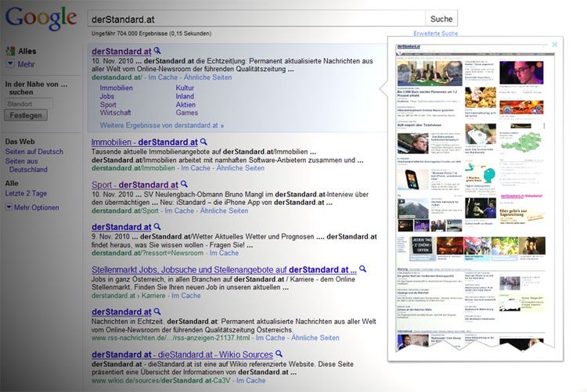587x392 pixels.
Task: Open Ähnliche Seiten for first result
Action: click(207, 77)
